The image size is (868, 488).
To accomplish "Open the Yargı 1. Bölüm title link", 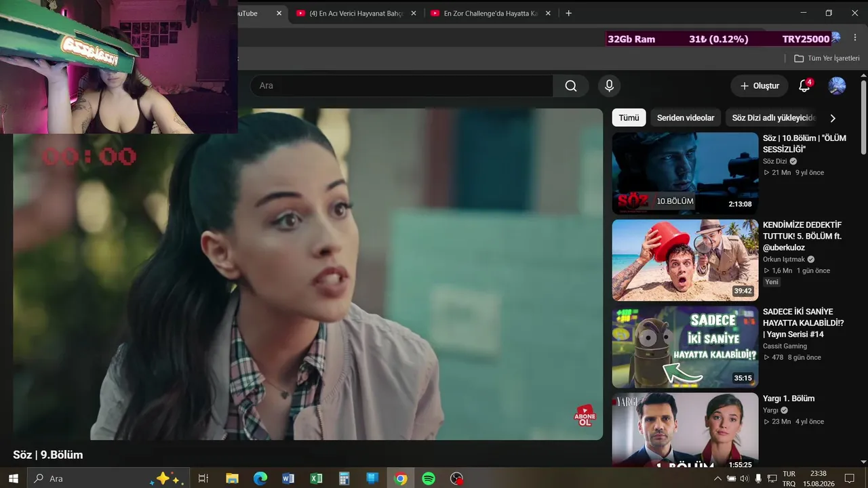I will tap(789, 399).
